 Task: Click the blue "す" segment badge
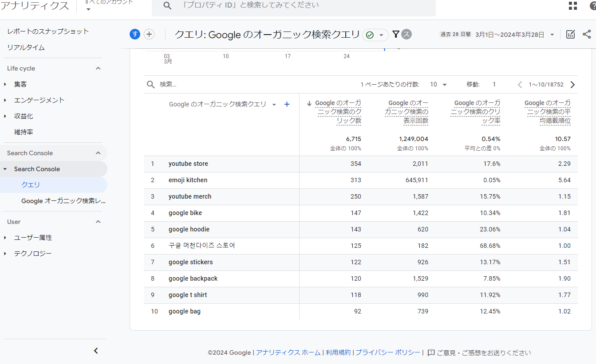(135, 34)
